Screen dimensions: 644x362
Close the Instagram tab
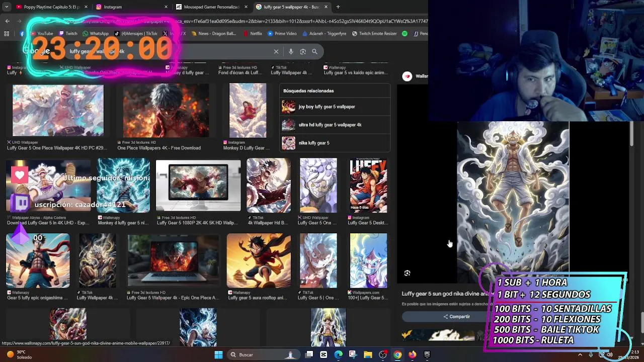pyautogui.click(x=166, y=7)
